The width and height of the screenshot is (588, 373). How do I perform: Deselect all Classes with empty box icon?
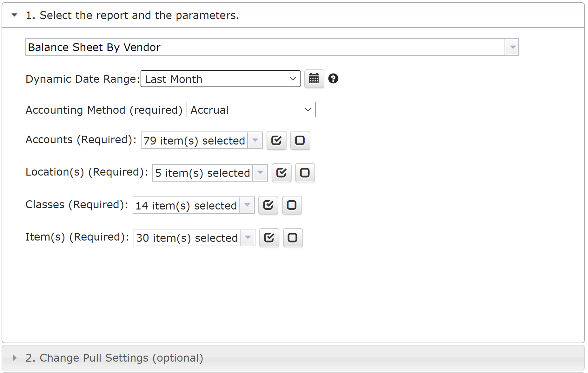(x=292, y=205)
